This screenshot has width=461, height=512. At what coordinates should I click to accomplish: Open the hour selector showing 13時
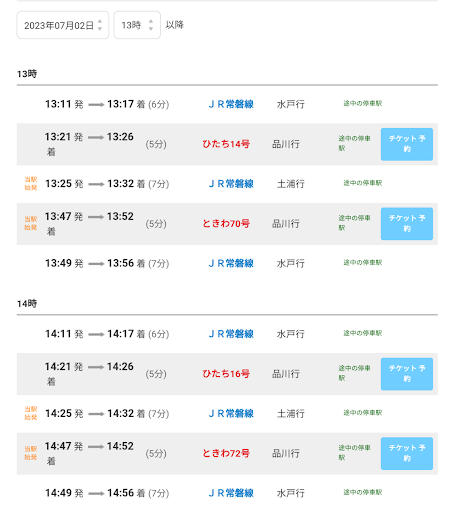tap(137, 25)
